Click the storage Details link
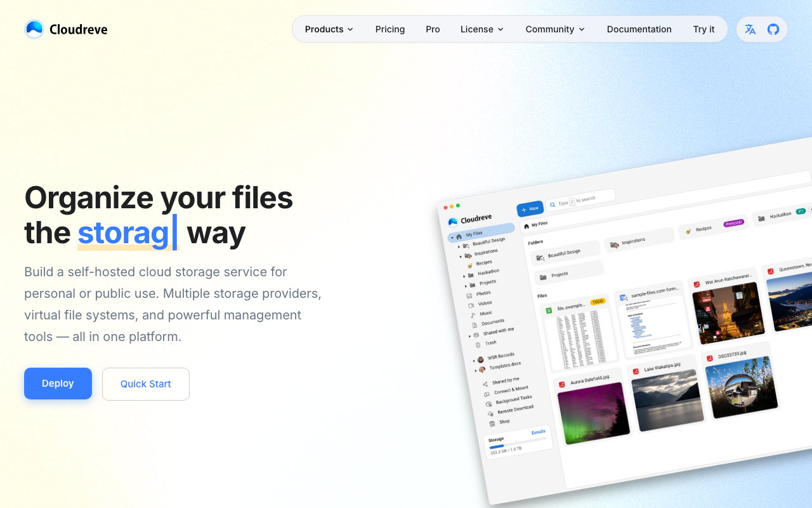The width and height of the screenshot is (812, 508). click(539, 432)
